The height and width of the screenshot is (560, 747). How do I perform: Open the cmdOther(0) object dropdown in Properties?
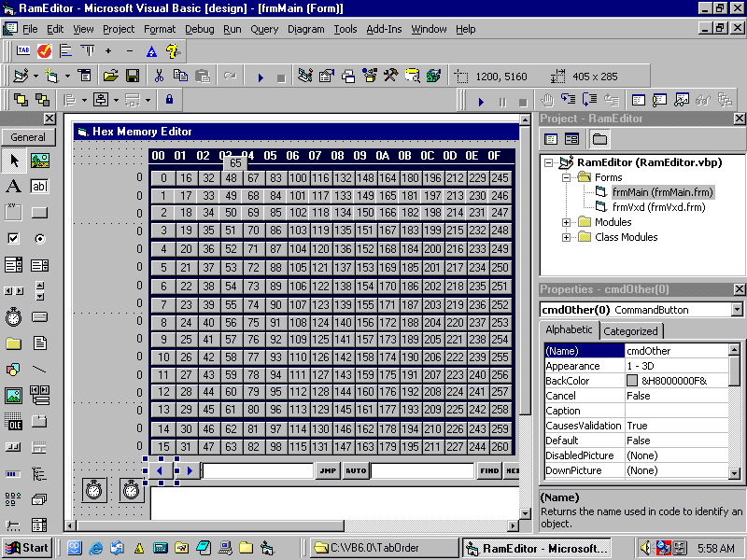[737, 309]
